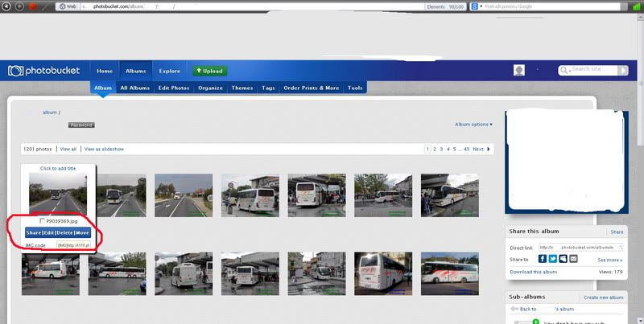This screenshot has width=644, height=324.
Task: Click the album breadcrumb link
Action: pos(50,113)
